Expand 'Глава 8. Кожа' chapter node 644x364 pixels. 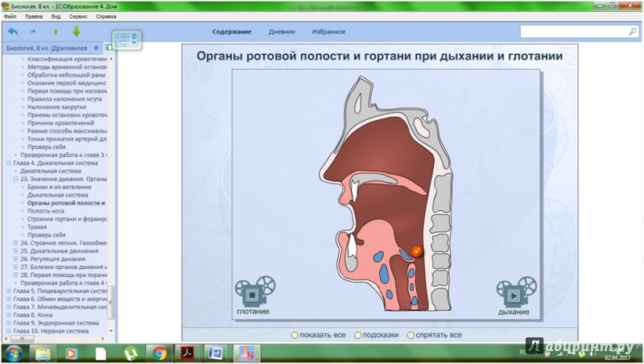tap(8, 315)
